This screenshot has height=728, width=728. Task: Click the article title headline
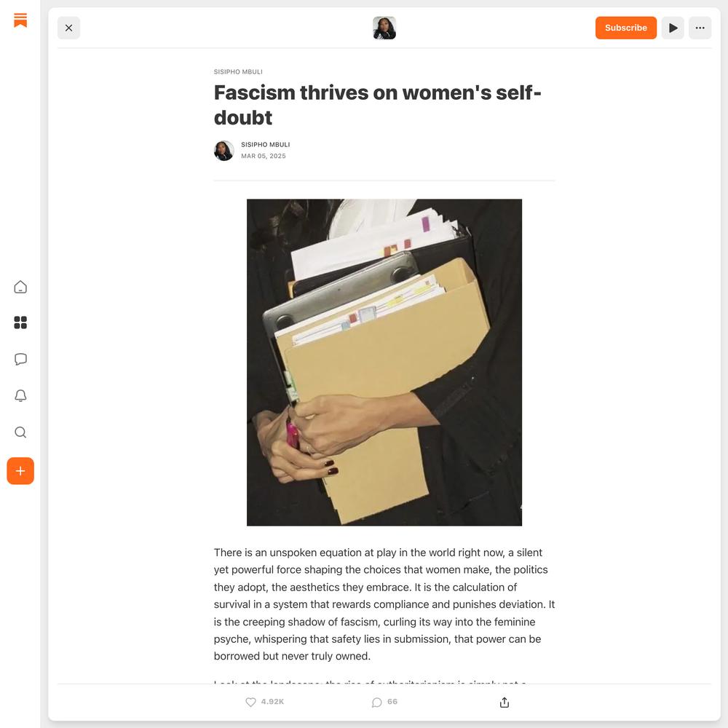[x=377, y=105]
